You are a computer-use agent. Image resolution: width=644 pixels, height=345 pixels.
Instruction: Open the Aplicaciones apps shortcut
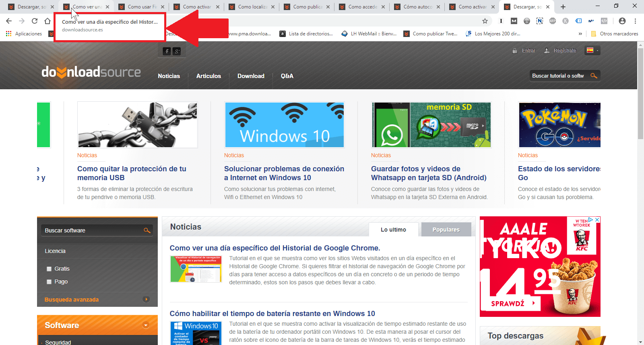(24, 34)
